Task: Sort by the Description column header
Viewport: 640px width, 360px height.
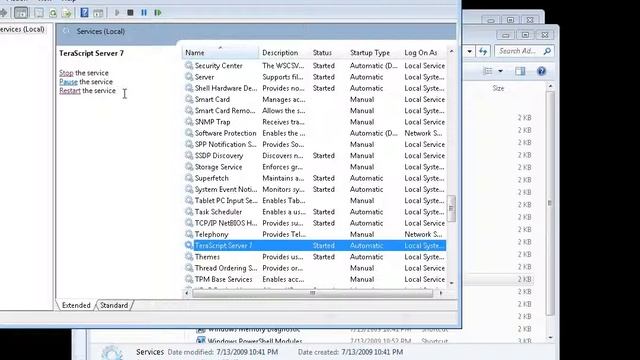Action: (x=284, y=53)
